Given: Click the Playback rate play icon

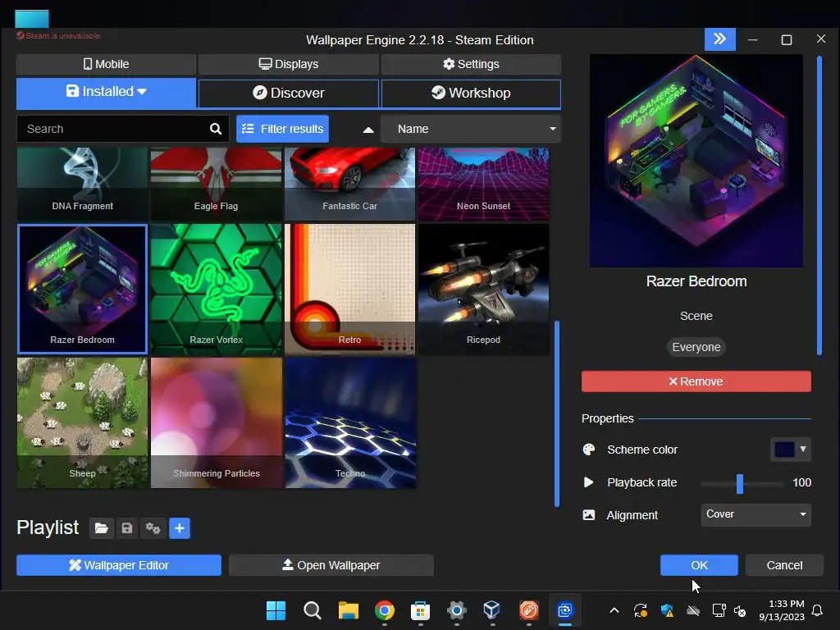Looking at the screenshot, I should pyautogui.click(x=588, y=482).
